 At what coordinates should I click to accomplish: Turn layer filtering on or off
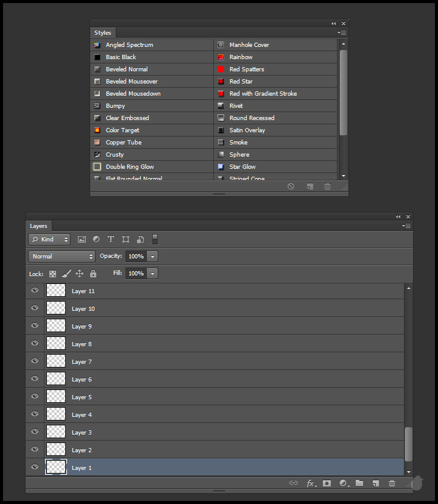tap(155, 239)
